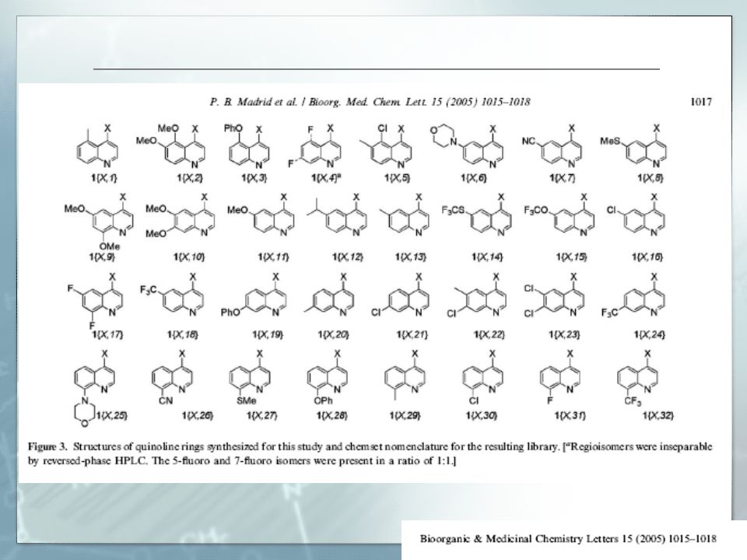Click the F3CS substituent on structure 1{X,14}

(x=453, y=210)
